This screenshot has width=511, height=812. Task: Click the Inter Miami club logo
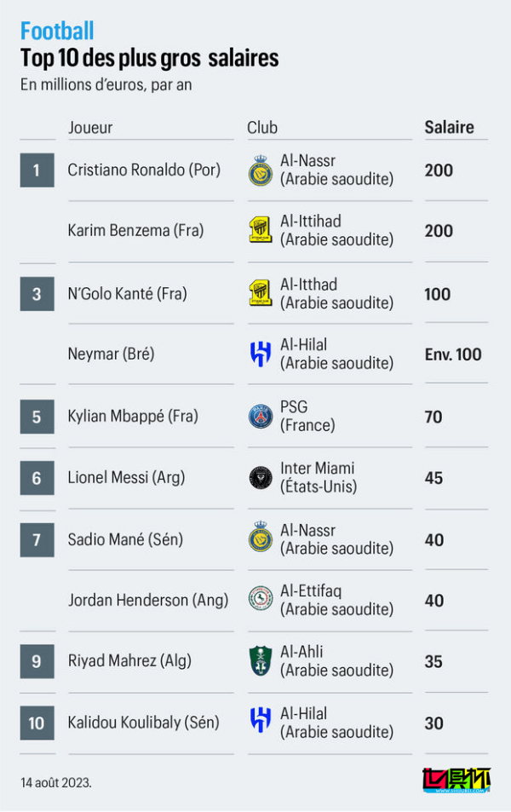pos(260,477)
